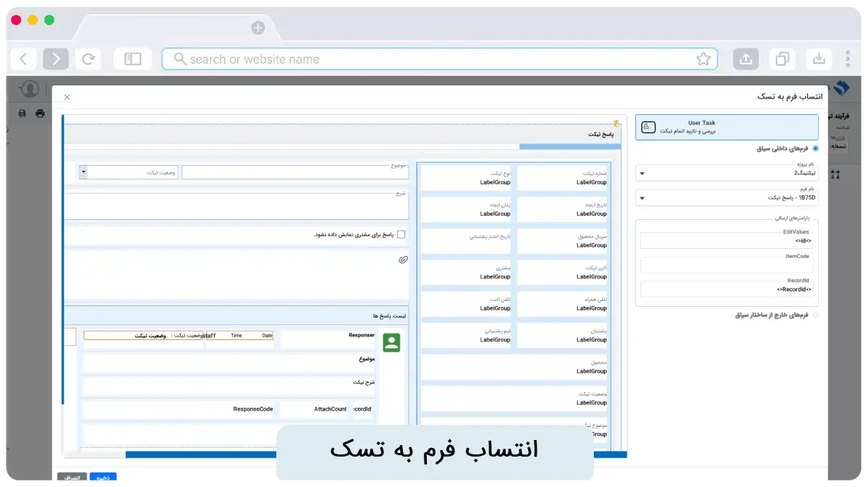Click the green person icon in response list
Viewport: 868px width, 487px height.
click(x=391, y=343)
